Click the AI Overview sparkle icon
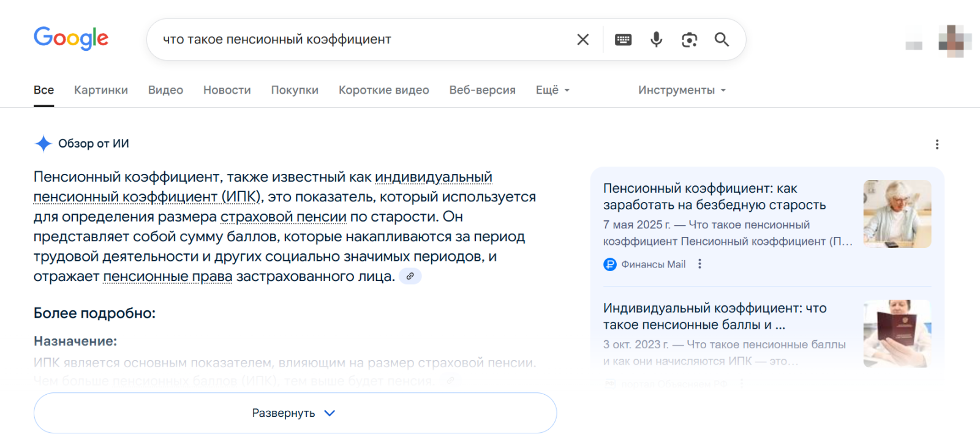The image size is (980, 445). click(42, 143)
